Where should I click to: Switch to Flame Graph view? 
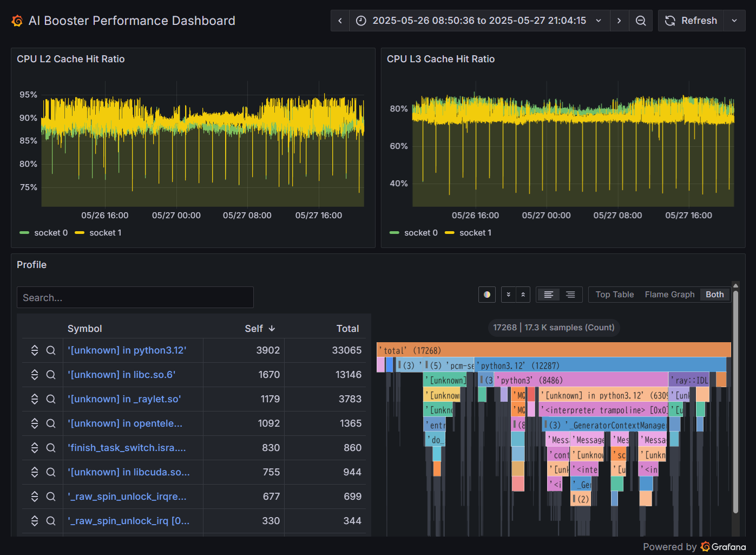coord(669,295)
